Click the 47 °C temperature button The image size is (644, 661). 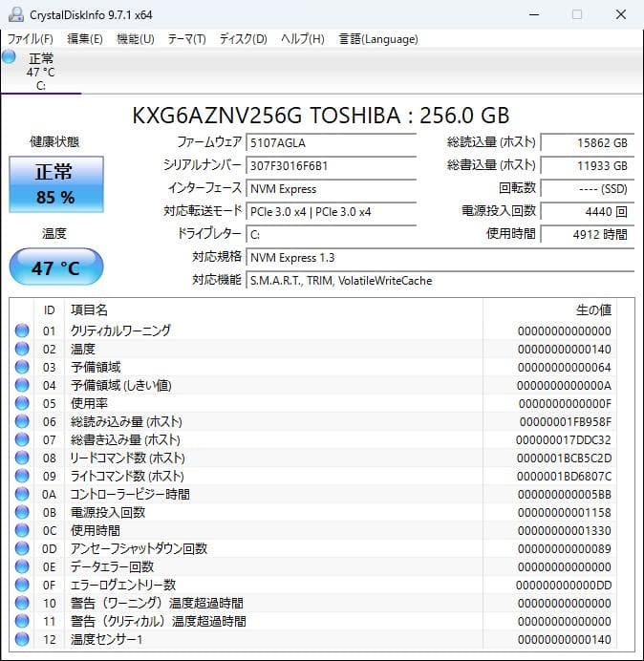coord(56,267)
